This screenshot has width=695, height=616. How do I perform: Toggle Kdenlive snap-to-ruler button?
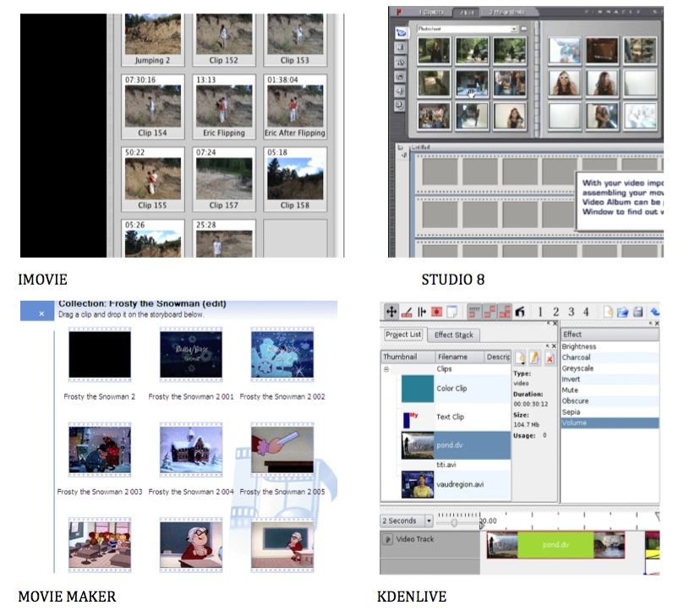[474, 312]
